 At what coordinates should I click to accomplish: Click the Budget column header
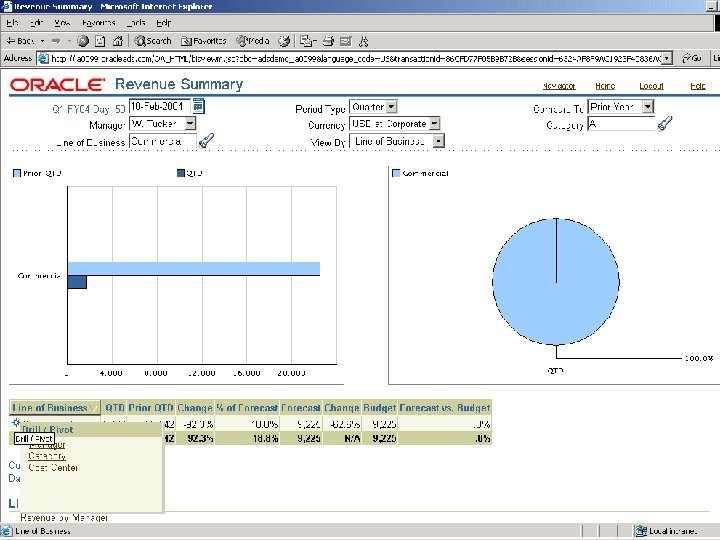pos(379,408)
